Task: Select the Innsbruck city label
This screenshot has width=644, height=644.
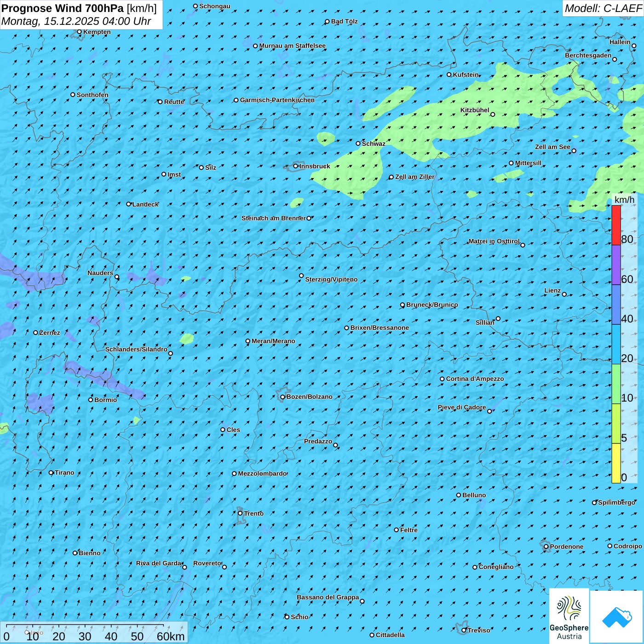Action: [315, 166]
